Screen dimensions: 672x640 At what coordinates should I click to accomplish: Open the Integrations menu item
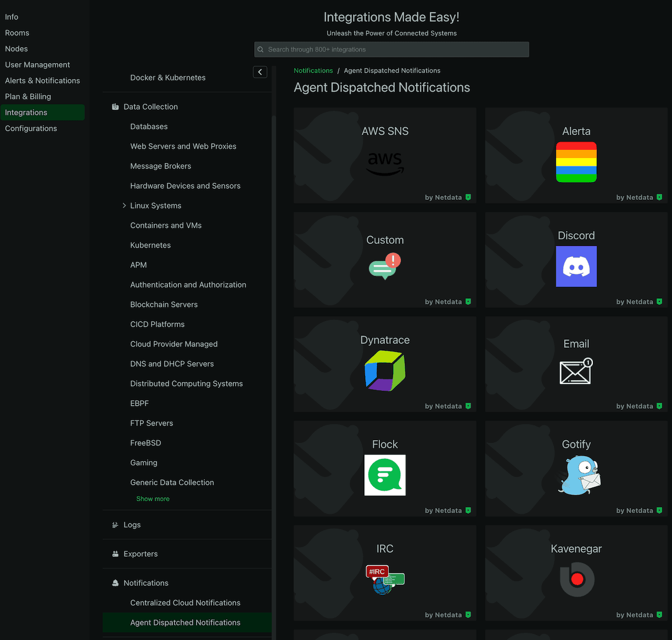tap(26, 113)
